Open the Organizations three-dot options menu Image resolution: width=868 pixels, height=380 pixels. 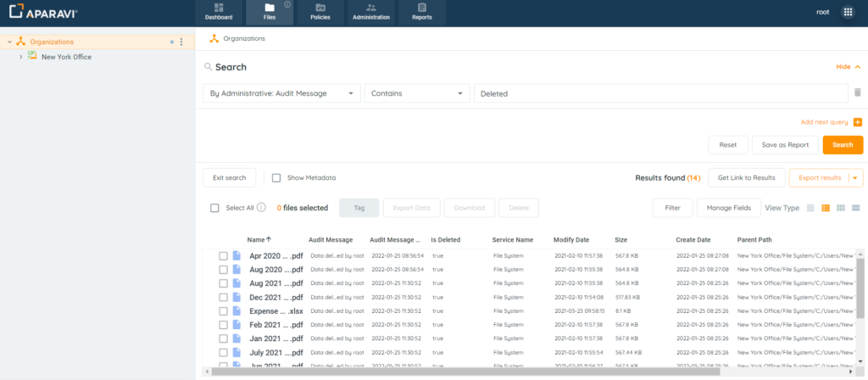tap(181, 42)
